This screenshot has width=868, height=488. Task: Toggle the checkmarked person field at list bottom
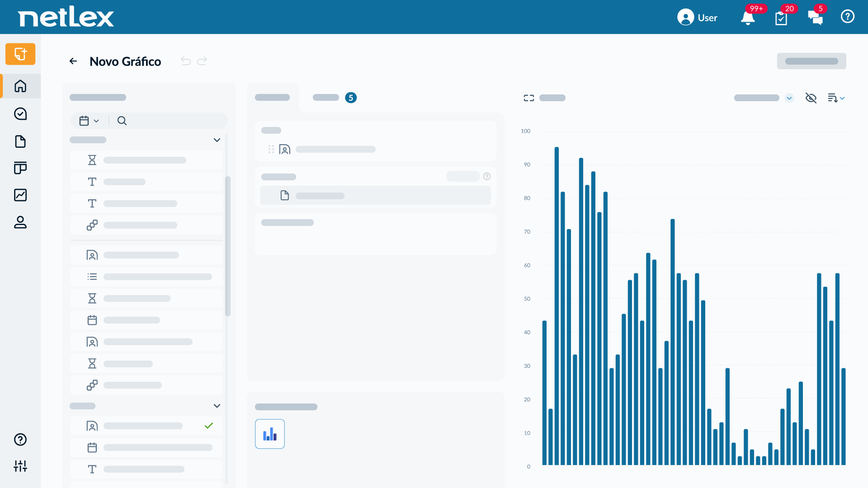(x=146, y=426)
